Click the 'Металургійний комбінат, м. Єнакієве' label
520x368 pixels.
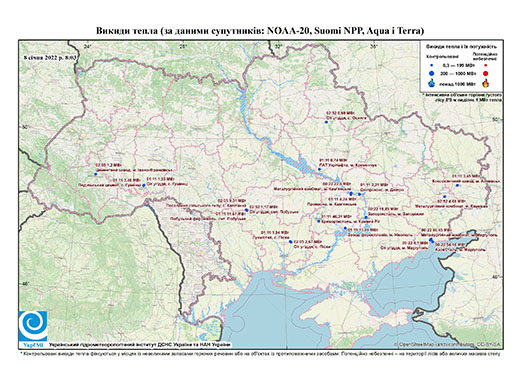[x=451, y=206]
